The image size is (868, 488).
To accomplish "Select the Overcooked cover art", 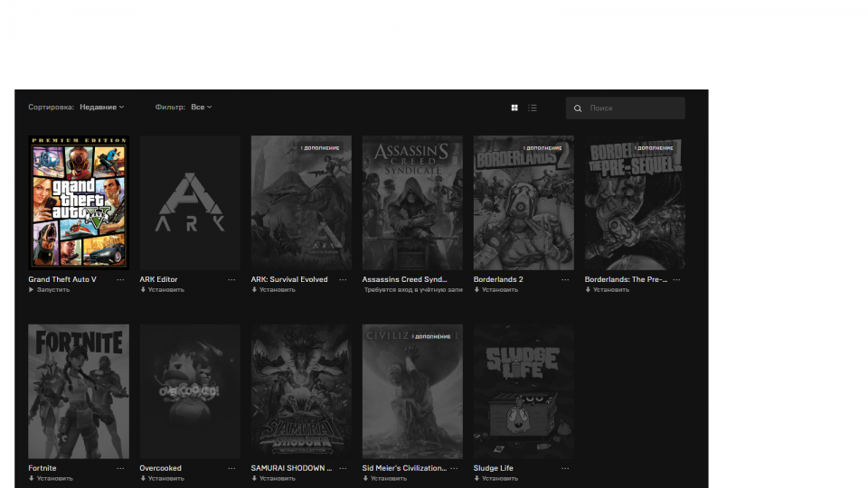I will click(x=190, y=391).
